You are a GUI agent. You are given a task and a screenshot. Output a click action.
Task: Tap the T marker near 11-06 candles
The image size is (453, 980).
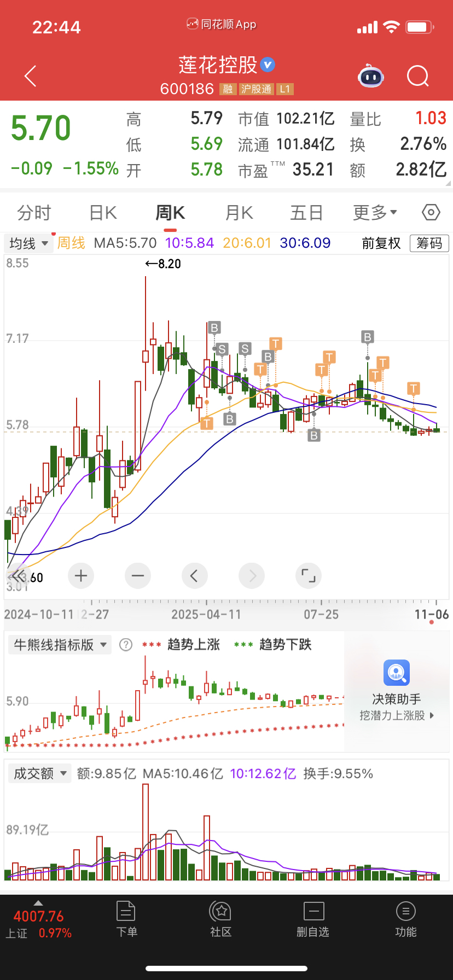click(414, 389)
